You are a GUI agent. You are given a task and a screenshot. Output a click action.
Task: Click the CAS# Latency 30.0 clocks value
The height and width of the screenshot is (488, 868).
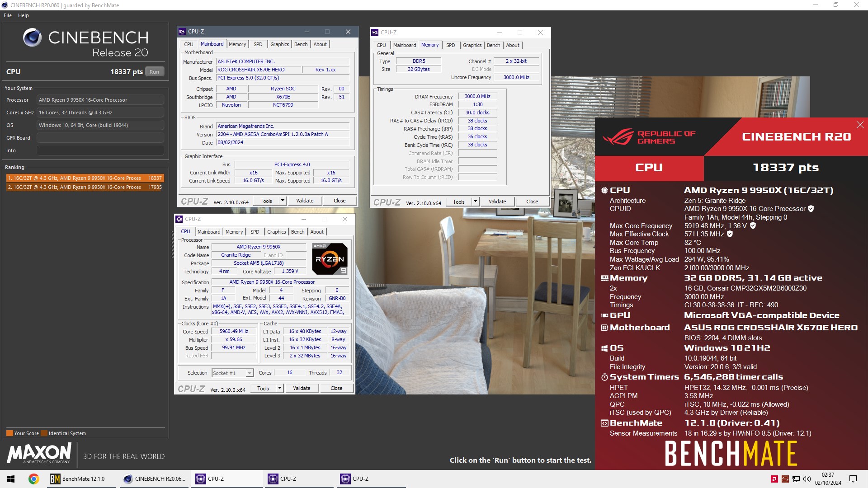coord(477,113)
